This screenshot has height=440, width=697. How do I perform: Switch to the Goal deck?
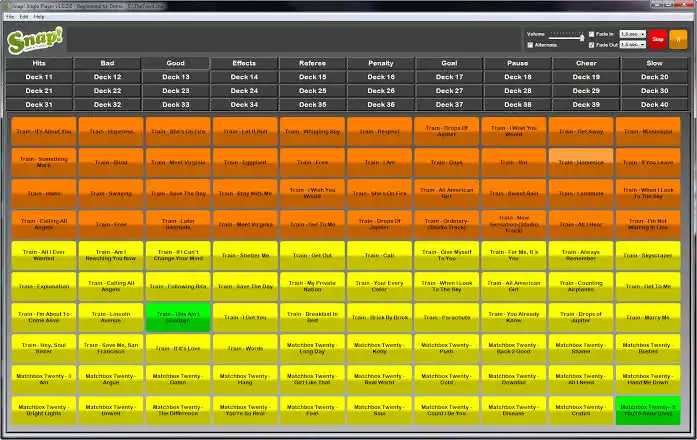click(x=449, y=63)
